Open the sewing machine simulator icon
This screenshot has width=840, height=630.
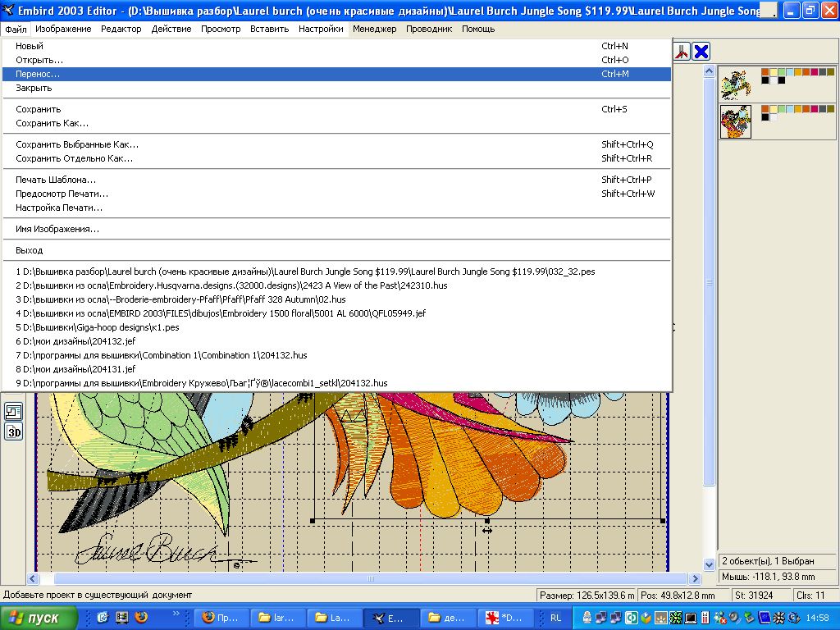(14, 411)
